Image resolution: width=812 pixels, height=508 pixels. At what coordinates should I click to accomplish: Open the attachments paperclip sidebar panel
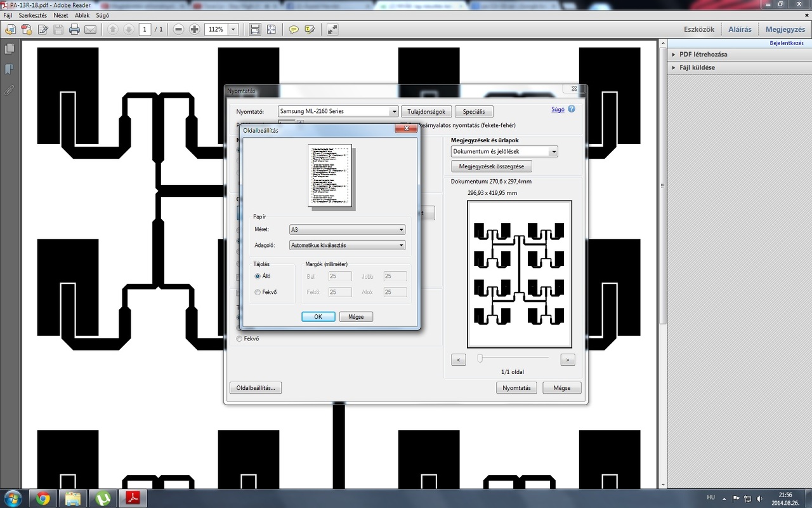[9, 90]
